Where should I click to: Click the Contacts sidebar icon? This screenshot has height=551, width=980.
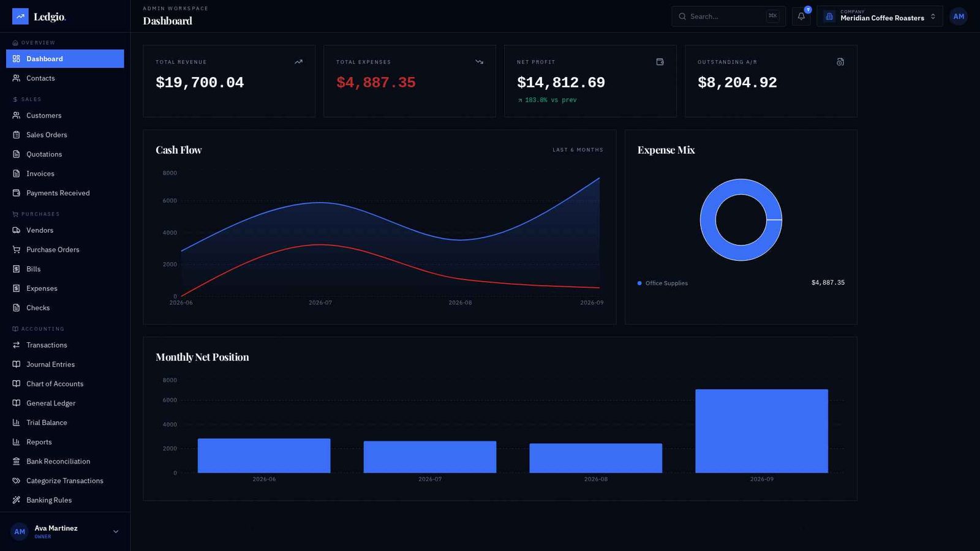(x=17, y=78)
